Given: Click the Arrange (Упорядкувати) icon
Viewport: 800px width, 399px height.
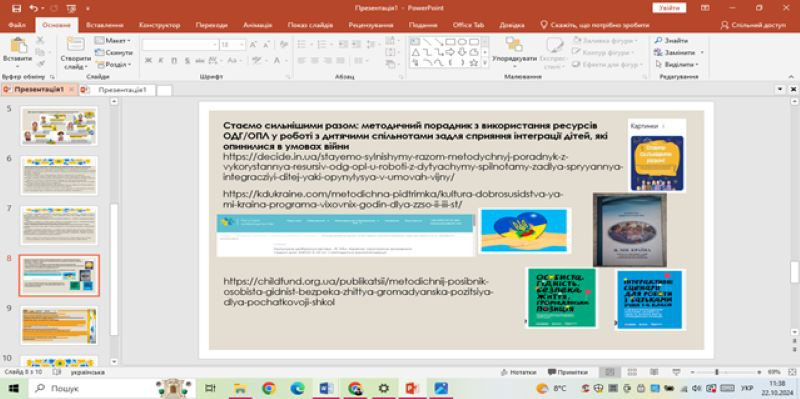Looking at the screenshot, I should click(514, 44).
